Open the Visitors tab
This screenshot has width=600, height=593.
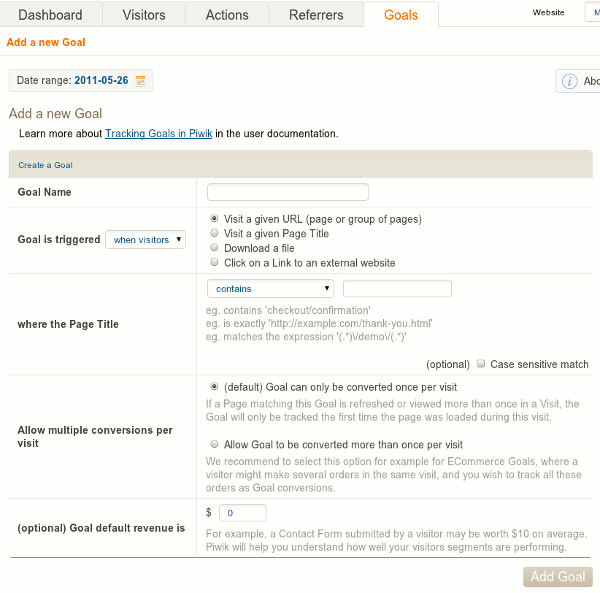click(144, 15)
